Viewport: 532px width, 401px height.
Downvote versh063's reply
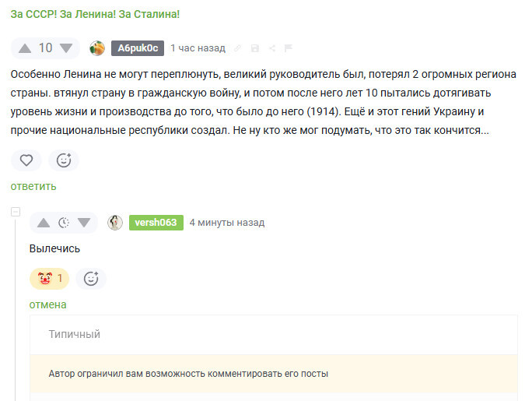(x=84, y=223)
